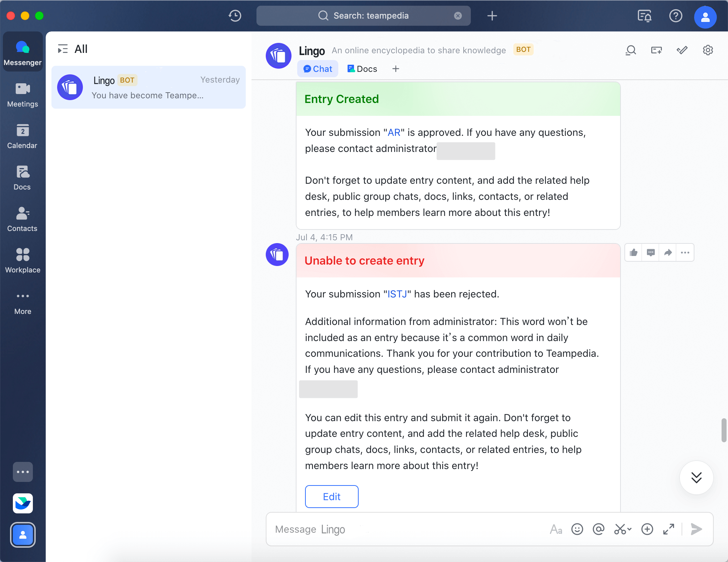The image size is (728, 562).
Task: Open the AR entry link
Action: 394,133
